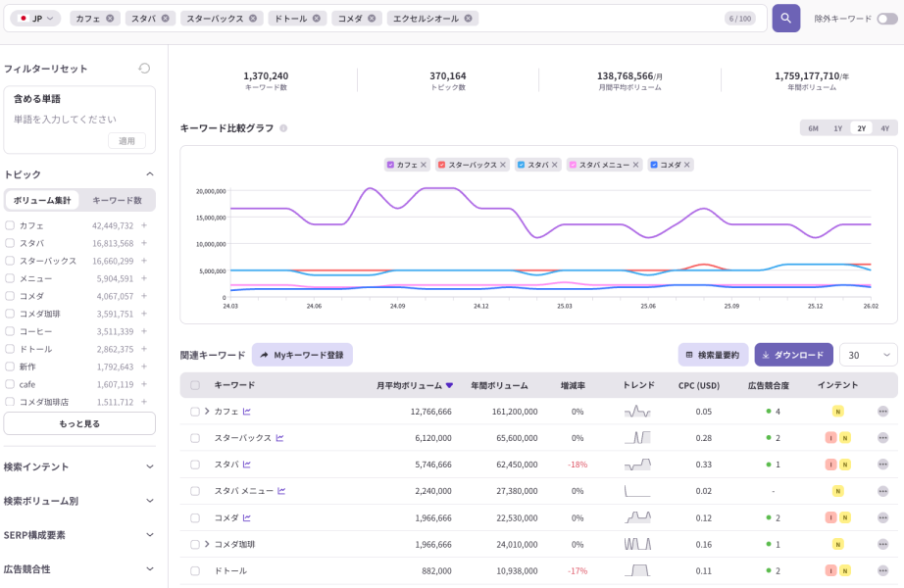Open the 30 rows-per-page dropdown
The height and width of the screenshot is (588, 904).
point(868,355)
